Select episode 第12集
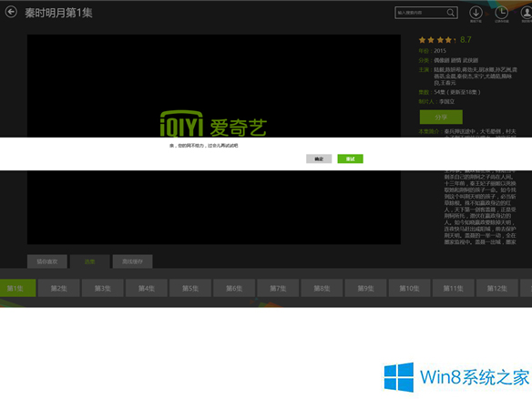Screen dimensions: 532x399 [x=497, y=288]
